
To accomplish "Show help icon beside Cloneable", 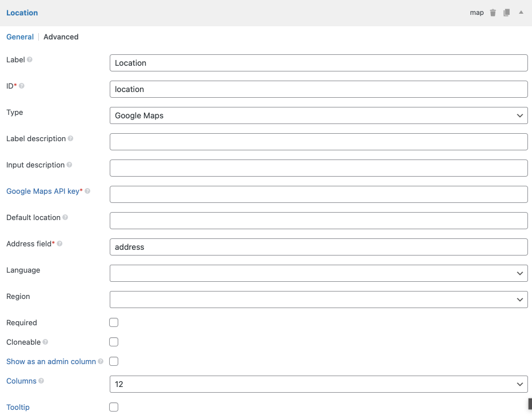I will click(46, 342).
